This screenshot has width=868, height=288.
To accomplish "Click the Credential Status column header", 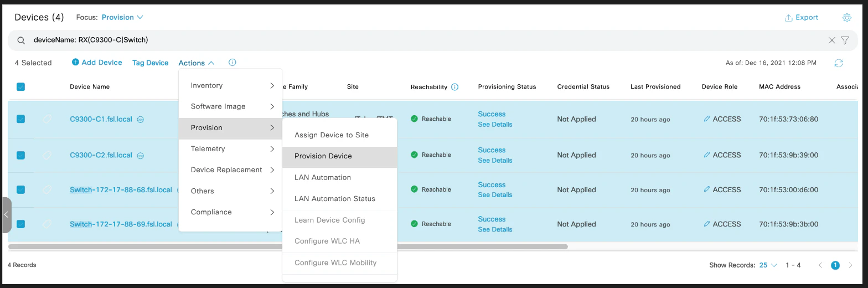I will 583,87.
